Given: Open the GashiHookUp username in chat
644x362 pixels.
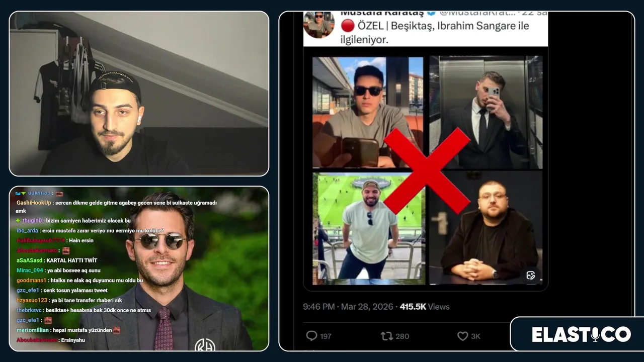Looking at the screenshot, I should (34, 203).
